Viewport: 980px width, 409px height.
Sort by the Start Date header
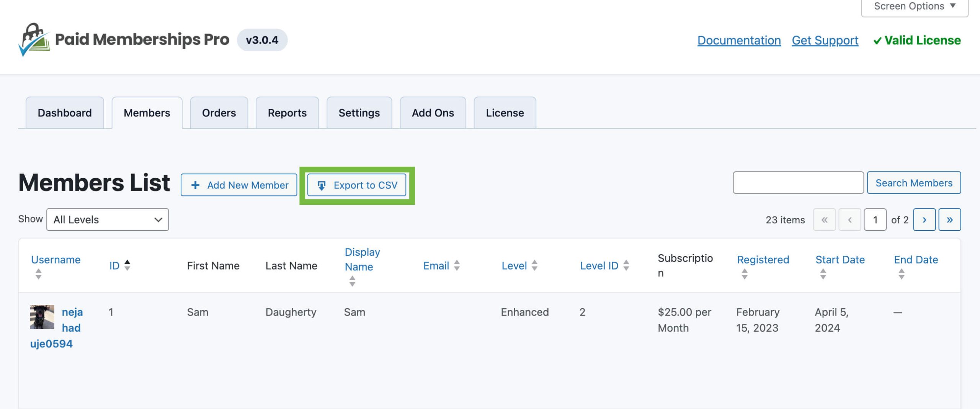840,260
